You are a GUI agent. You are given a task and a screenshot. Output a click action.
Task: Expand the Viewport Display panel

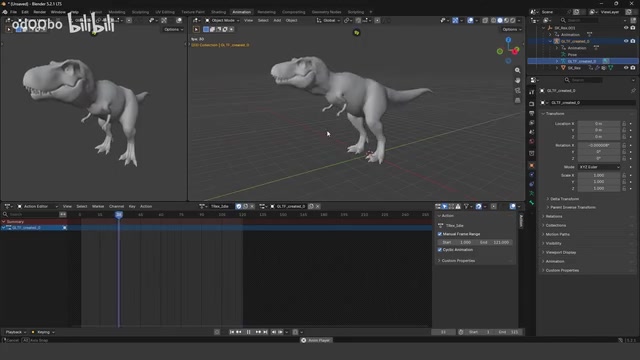[560, 252]
